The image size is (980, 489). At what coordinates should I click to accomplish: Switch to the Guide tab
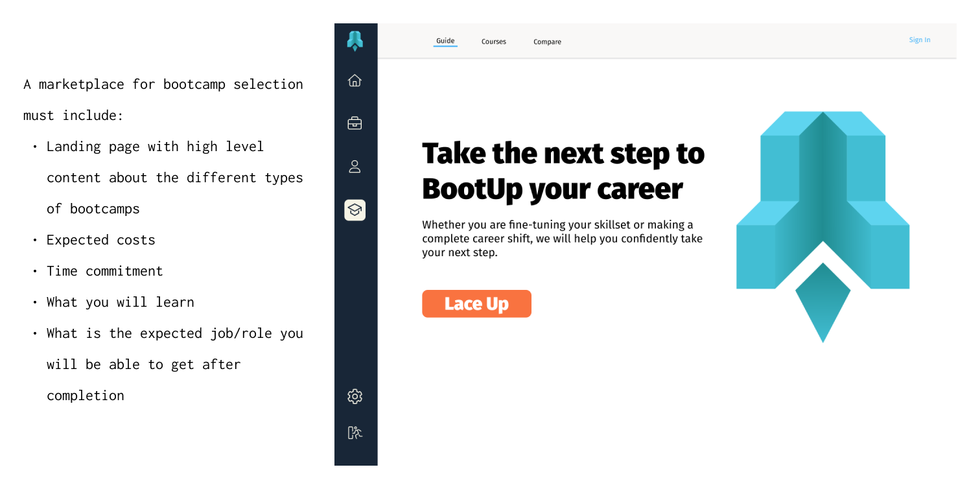pyautogui.click(x=445, y=42)
